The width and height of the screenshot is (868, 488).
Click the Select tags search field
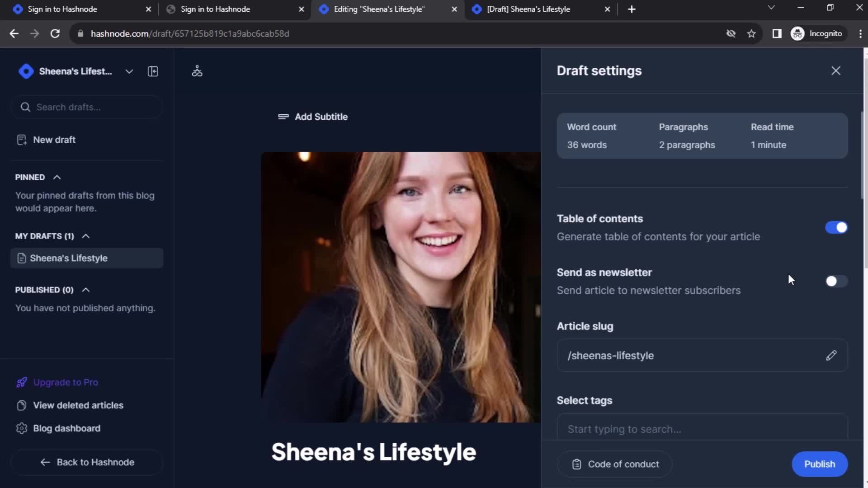coord(702,428)
